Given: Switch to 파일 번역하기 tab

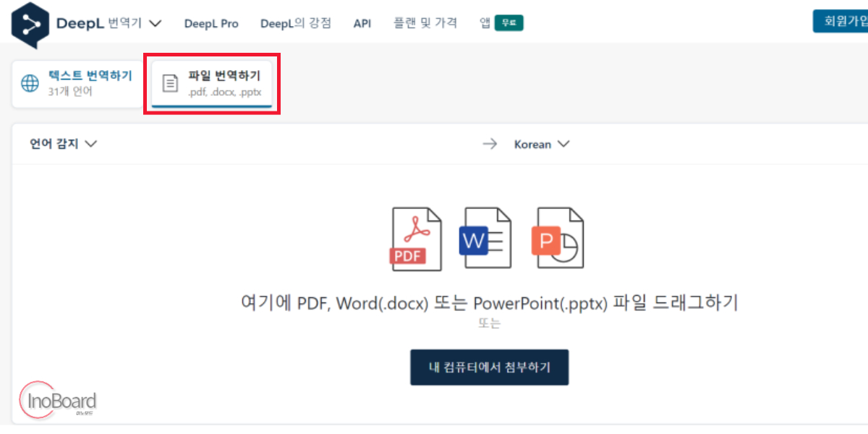Looking at the screenshot, I should (x=212, y=84).
